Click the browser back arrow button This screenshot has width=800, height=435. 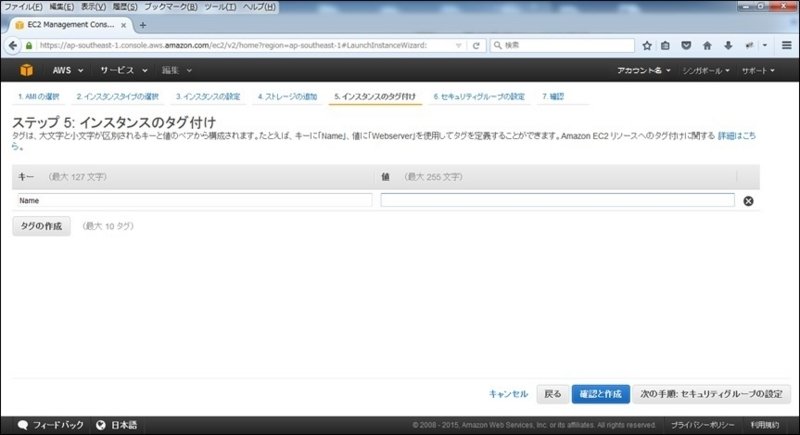point(14,45)
